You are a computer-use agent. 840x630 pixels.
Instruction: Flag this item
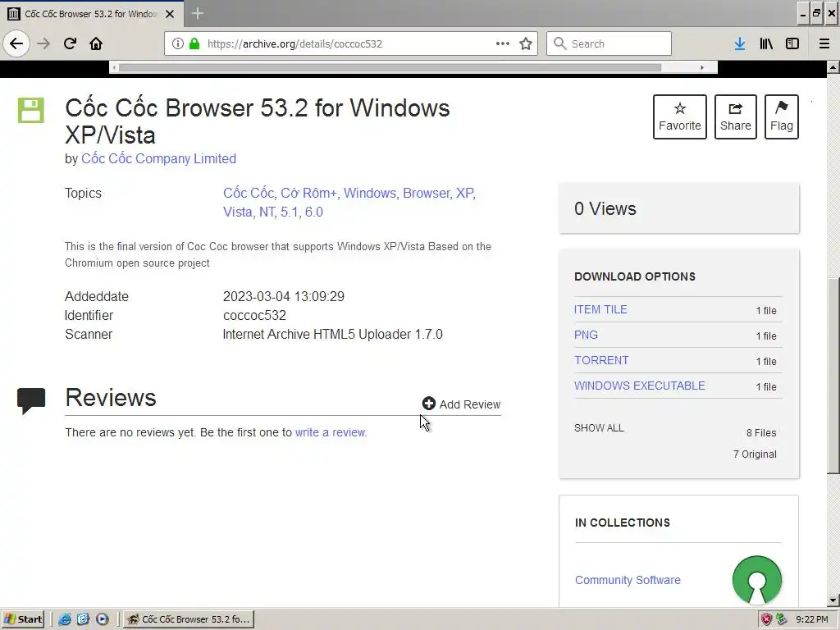[x=782, y=116]
